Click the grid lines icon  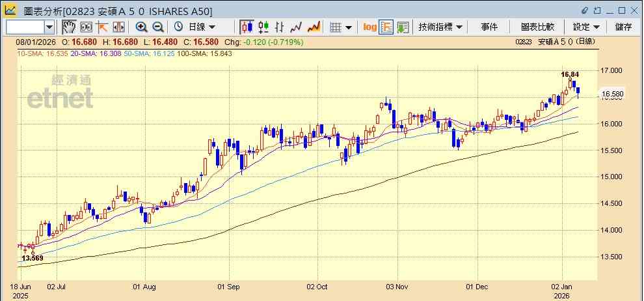pos(336,27)
